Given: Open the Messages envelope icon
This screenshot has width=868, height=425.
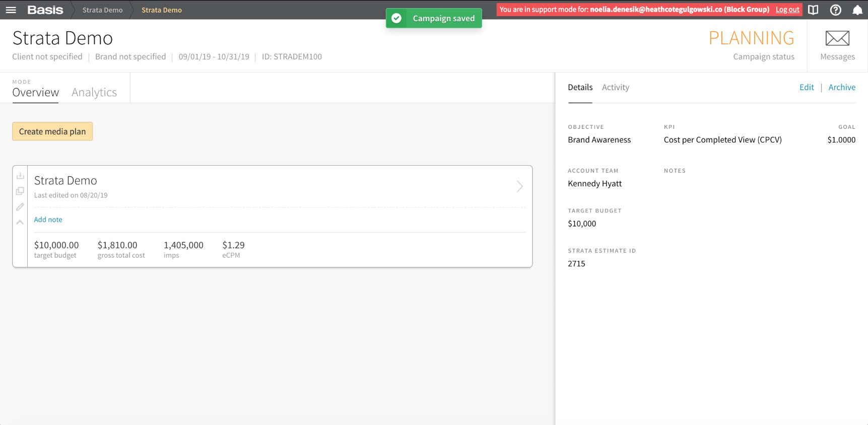Looking at the screenshot, I should pos(837,38).
